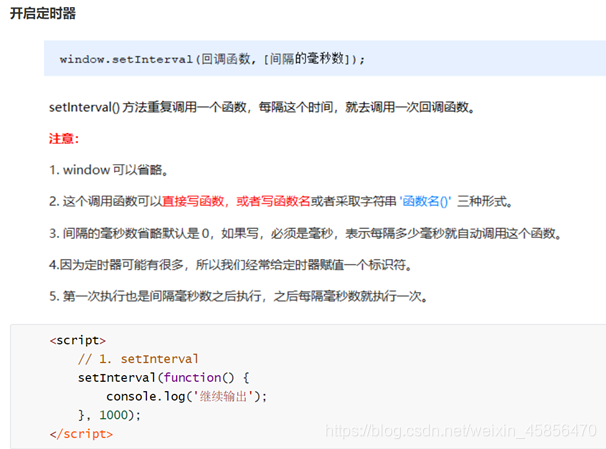
Task: Click the console.log('继续输出') line
Action: [186, 396]
